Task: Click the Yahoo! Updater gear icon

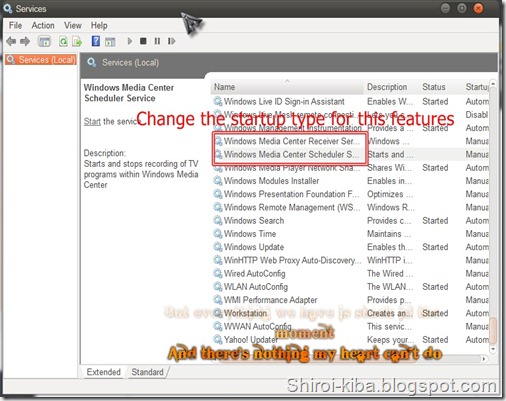Action: point(218,340)
